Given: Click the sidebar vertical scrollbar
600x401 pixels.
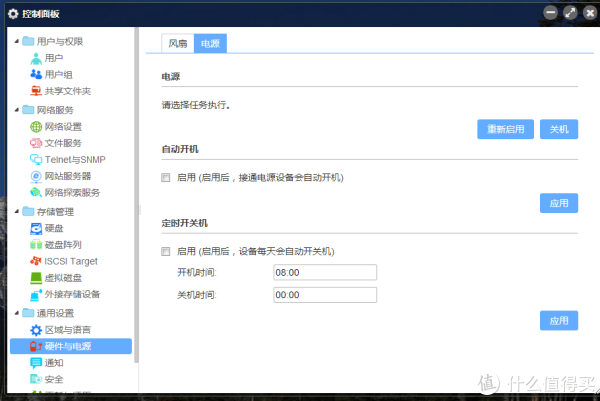Looking at the screenshot, I should click(x=136, y=200).
